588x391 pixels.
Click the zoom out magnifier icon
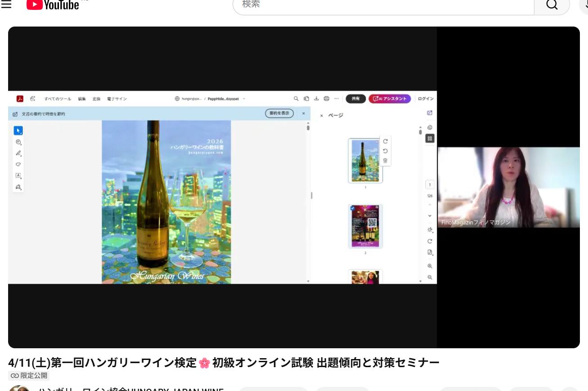[430, 278]
